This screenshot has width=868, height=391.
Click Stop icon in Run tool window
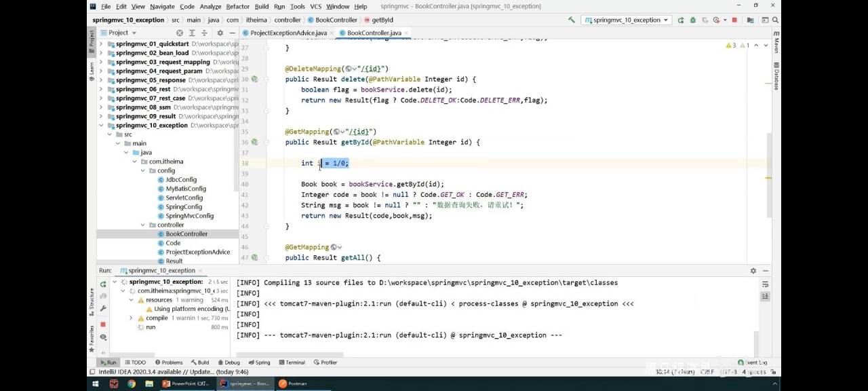point(103,324)
